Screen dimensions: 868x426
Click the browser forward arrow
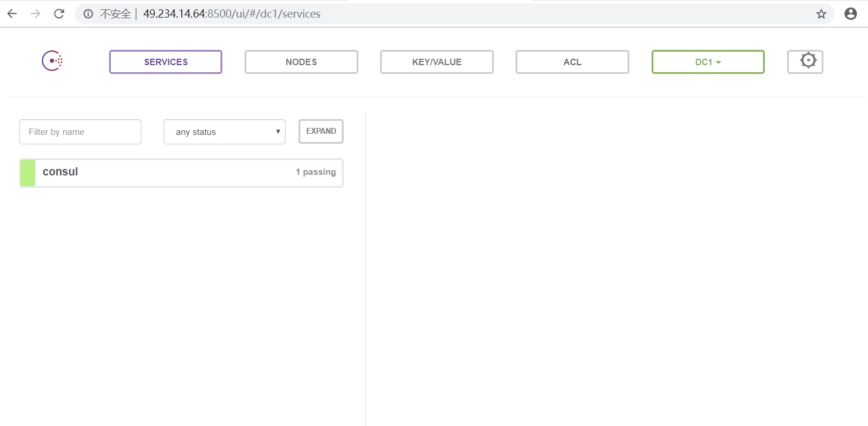click(x=36, y=13)
